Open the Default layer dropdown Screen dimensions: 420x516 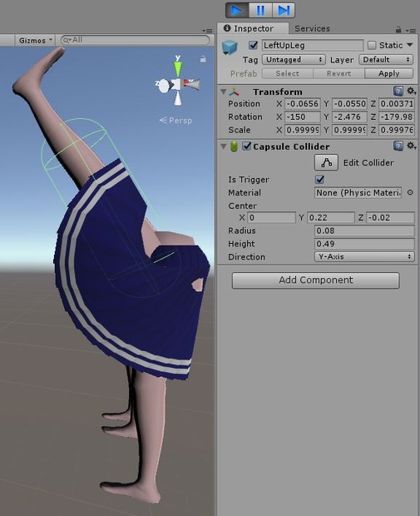[386, 60]
